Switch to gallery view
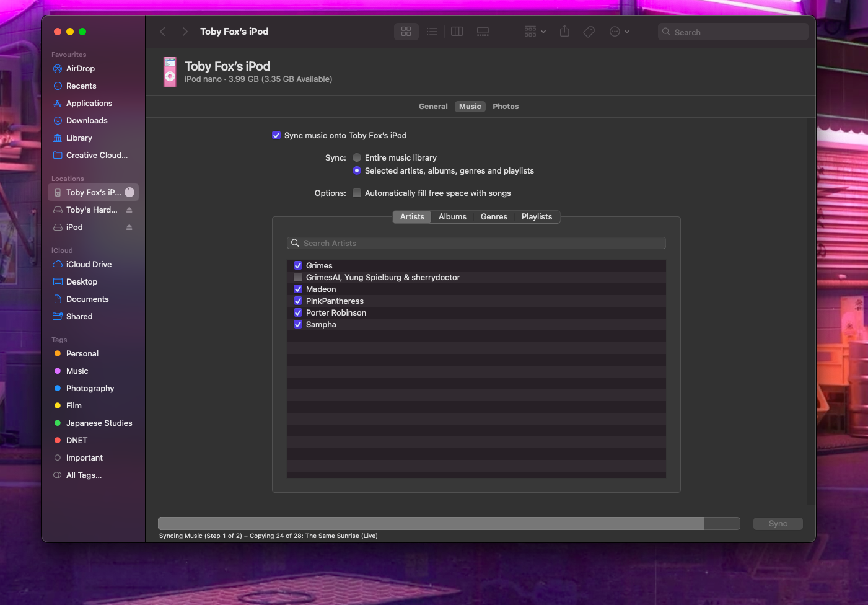The image size is (868, 605). click(x=483, y=32)
